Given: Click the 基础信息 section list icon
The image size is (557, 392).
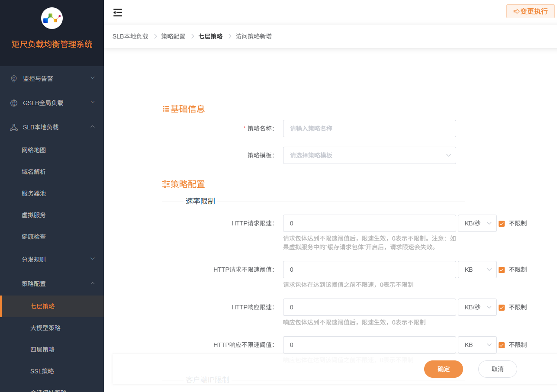Looking at the screenshot, I should [x=165, y=109].
